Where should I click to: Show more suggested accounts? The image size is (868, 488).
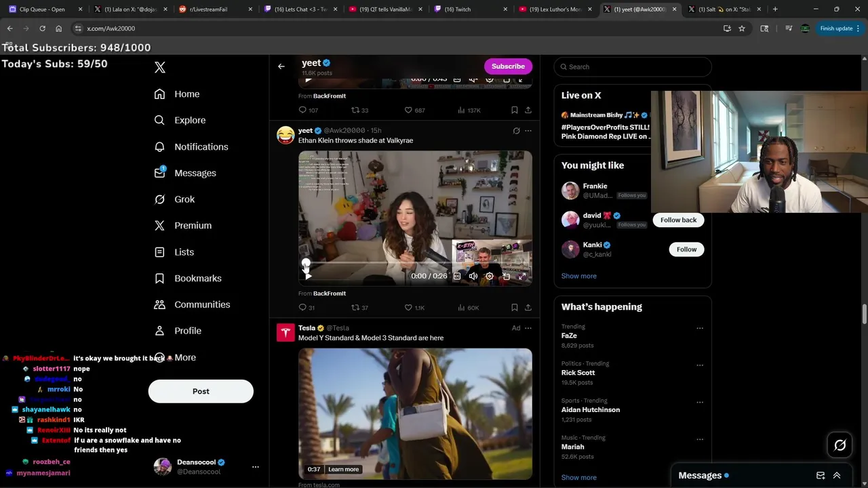coord(579,276)
